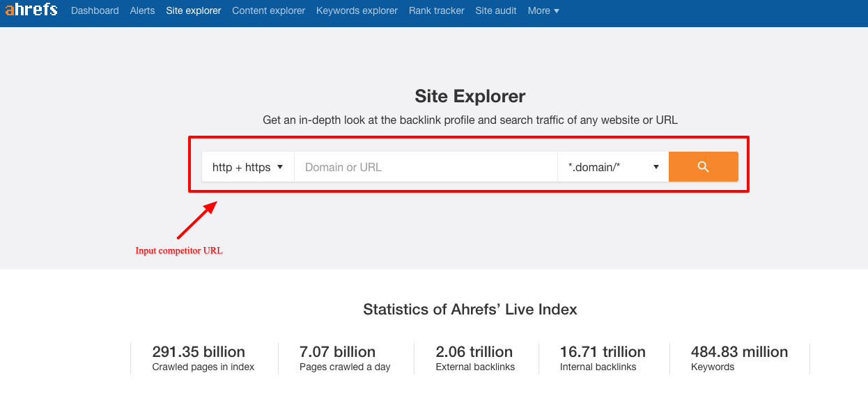
Task: Click the Site Explorer heading
Action: 470,96
